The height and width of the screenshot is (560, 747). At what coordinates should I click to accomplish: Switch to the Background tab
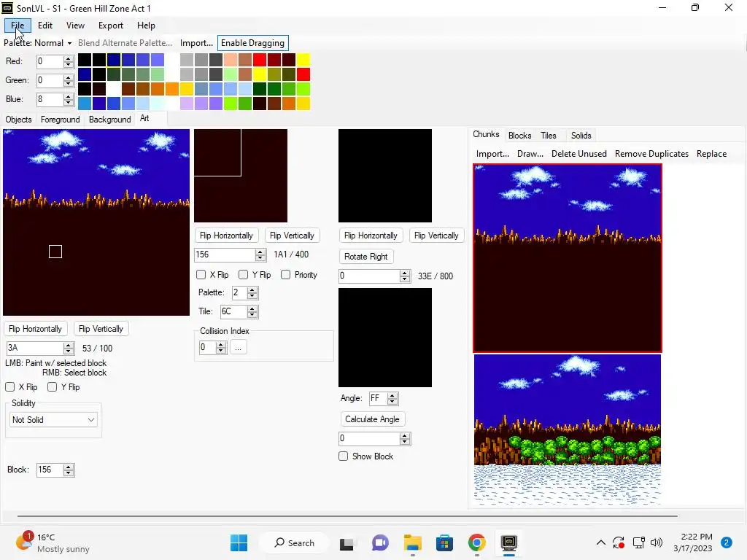(109, 119)
